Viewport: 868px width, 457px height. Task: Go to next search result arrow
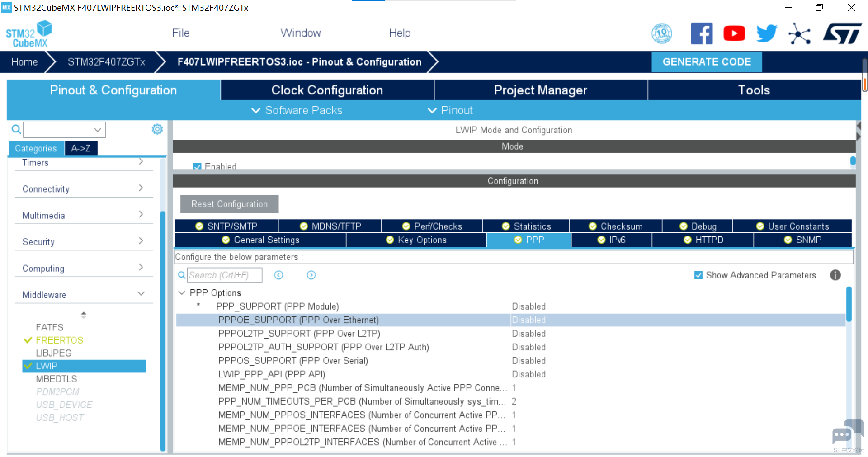point(311,275)
